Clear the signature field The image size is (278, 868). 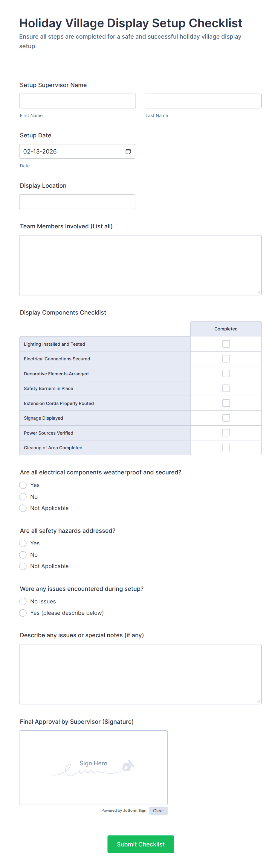click(x=158, y=811)
